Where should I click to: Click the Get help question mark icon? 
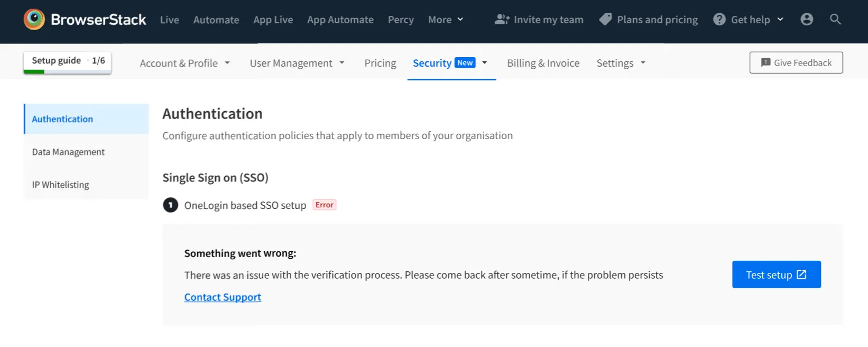[x=719, y=20]
